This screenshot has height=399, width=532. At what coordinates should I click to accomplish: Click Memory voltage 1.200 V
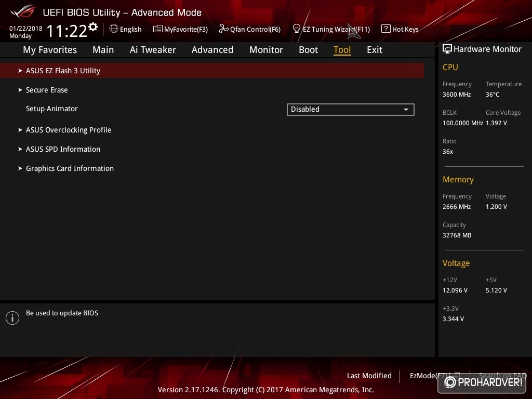click(x=496, y=207)
